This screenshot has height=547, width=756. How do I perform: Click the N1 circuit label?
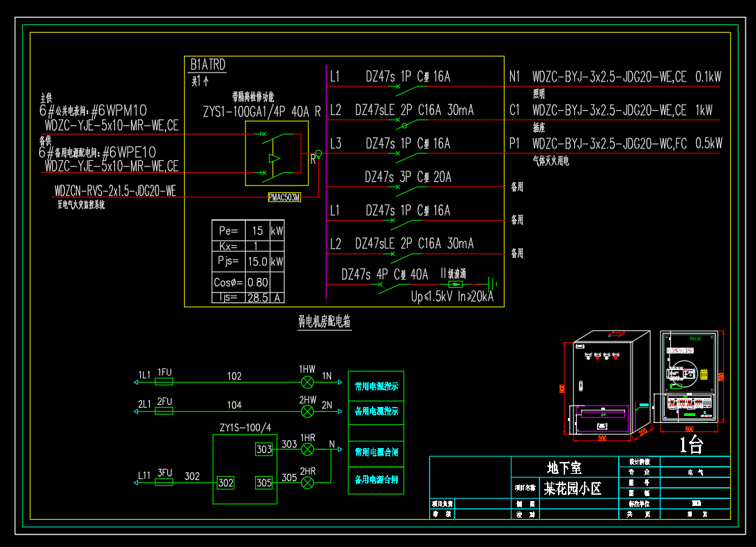click(x=514, y=76)
